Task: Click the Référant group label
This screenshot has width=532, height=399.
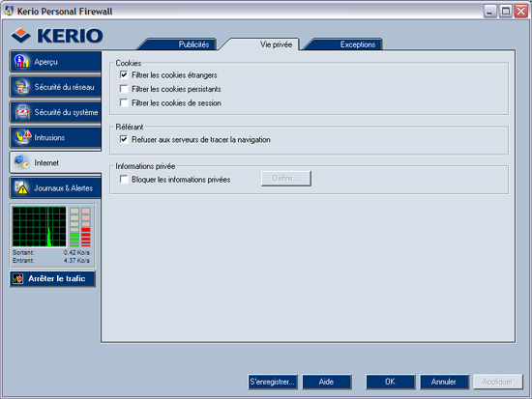Action: coord(130,127)
